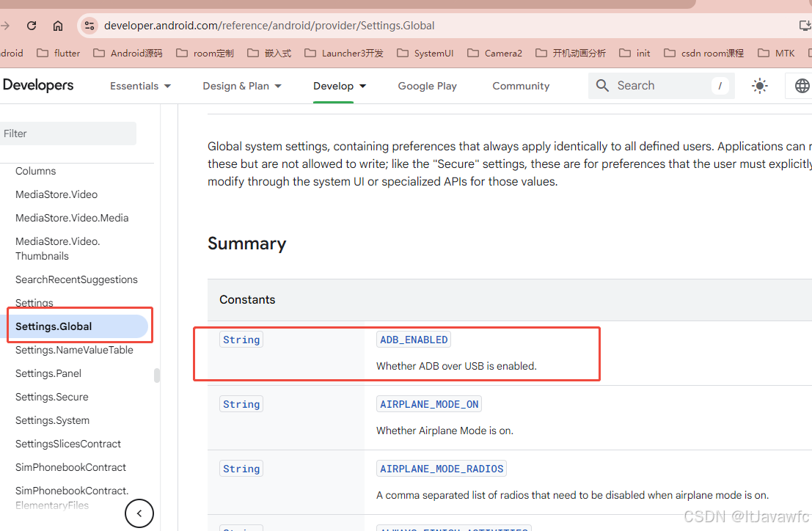The height and width of the screenshot is (531, 812).
Task: Click the sidebar scrollbar thumb
Action: click(157, 376)
